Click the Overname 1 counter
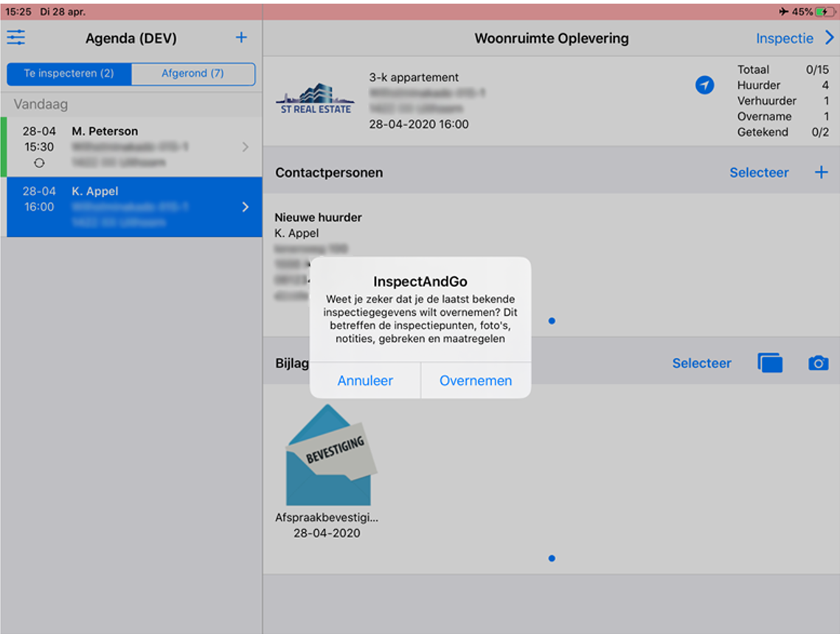Image resolution: width=840 pixels, height=634 pixels. pos(782,117)
